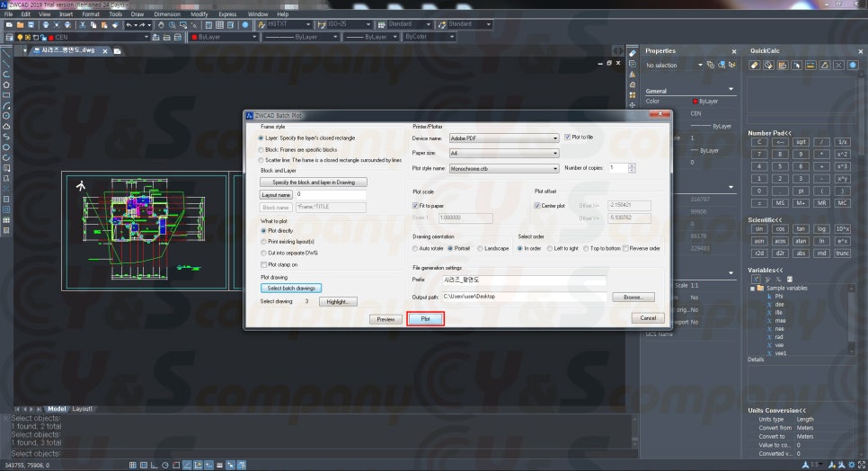
Task: Click Cancel in Batch Plot dialog
Action: tap(648, 318)
